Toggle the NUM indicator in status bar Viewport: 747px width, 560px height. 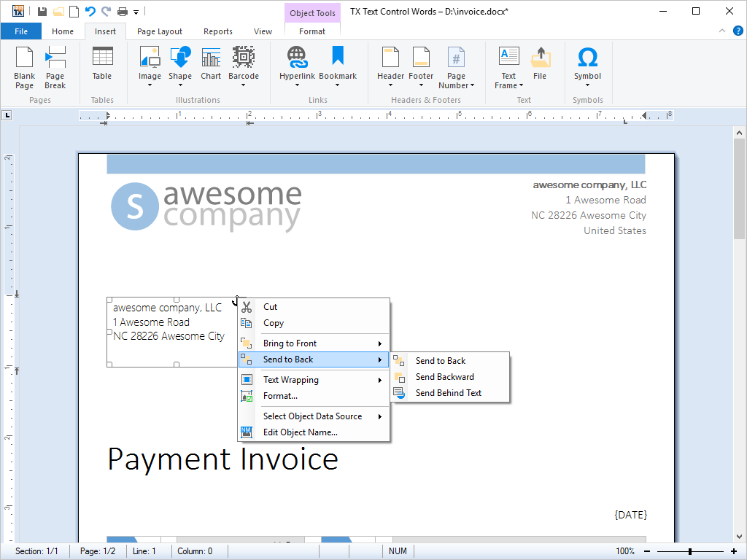coord(398,551)
